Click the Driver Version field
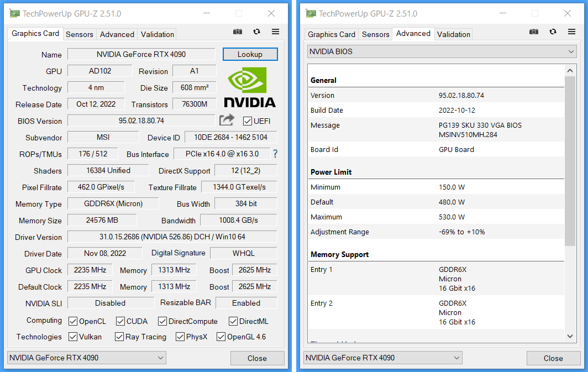588x372 pixels. point(172,237)
